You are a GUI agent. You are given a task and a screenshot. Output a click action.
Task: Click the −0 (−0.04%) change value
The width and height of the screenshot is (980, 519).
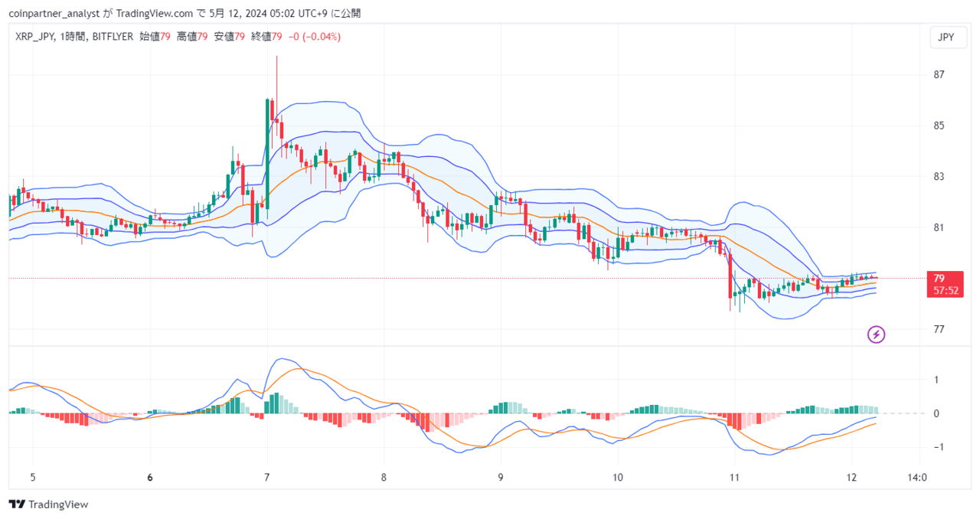point(315,36)
